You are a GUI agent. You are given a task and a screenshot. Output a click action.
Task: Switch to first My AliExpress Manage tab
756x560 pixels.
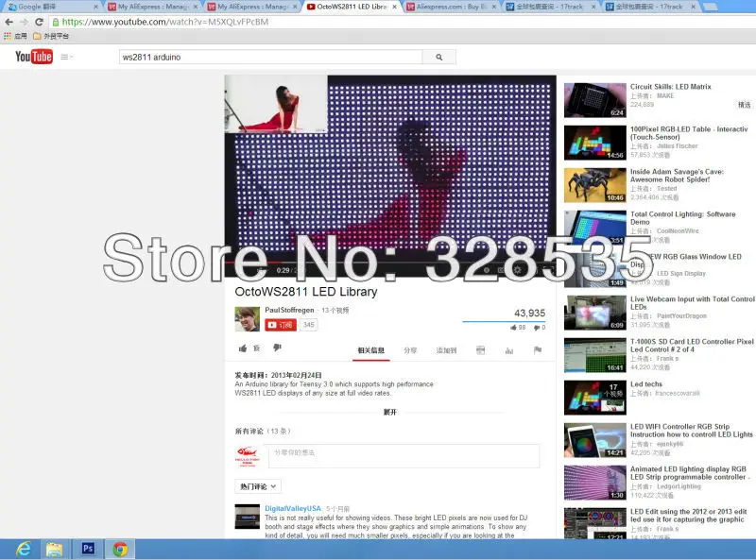tap(152, 7)
